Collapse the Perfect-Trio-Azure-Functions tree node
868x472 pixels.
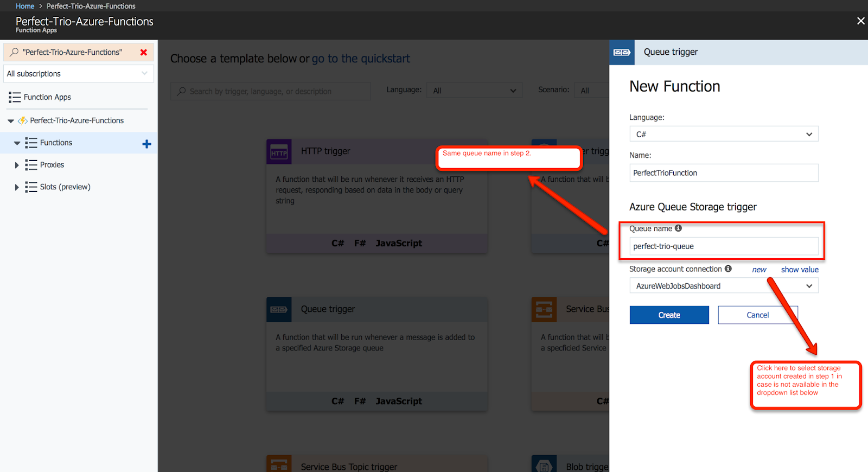point(11,121)
